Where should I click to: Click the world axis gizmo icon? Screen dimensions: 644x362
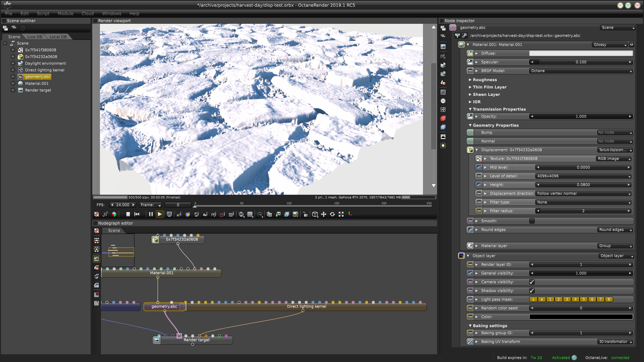point(350,214)
